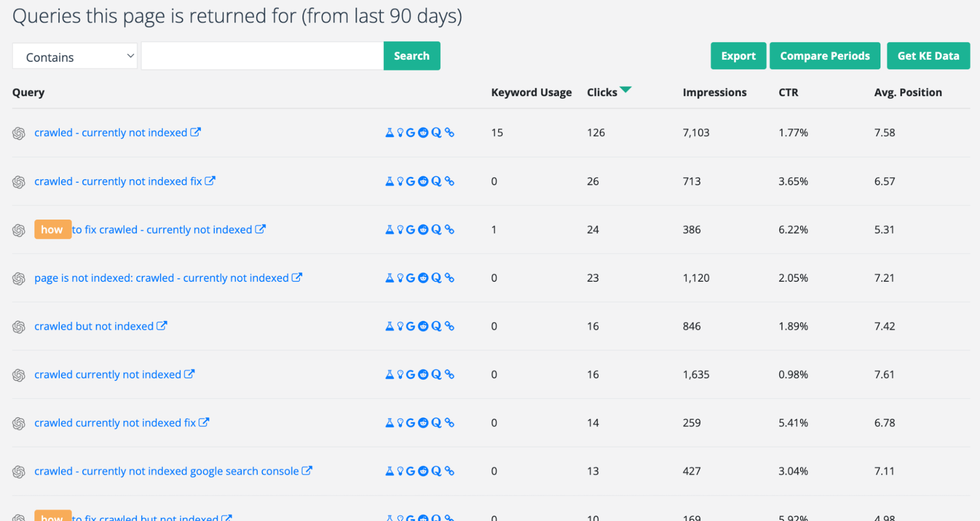This screenshot has height=521, width=980.
Task: Click lightbulb icon in 'crawled currently not indexed fix' row
Action: coord(400,423)
